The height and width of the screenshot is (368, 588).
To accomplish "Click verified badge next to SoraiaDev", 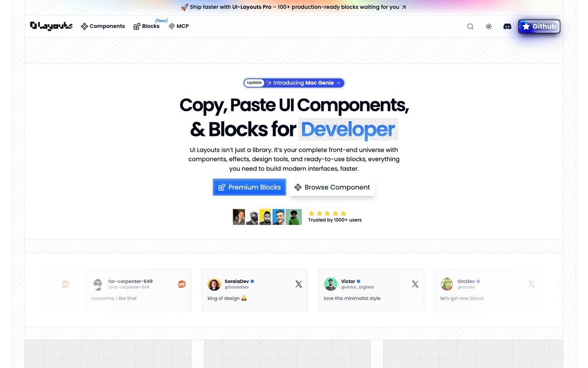I will click(x=252, y=282).
